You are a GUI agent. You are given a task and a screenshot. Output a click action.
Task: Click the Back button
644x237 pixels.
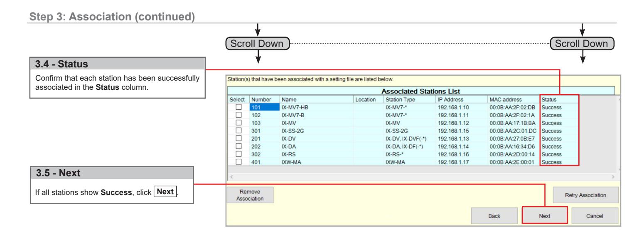pyautogui.click(x=495, y=216)
